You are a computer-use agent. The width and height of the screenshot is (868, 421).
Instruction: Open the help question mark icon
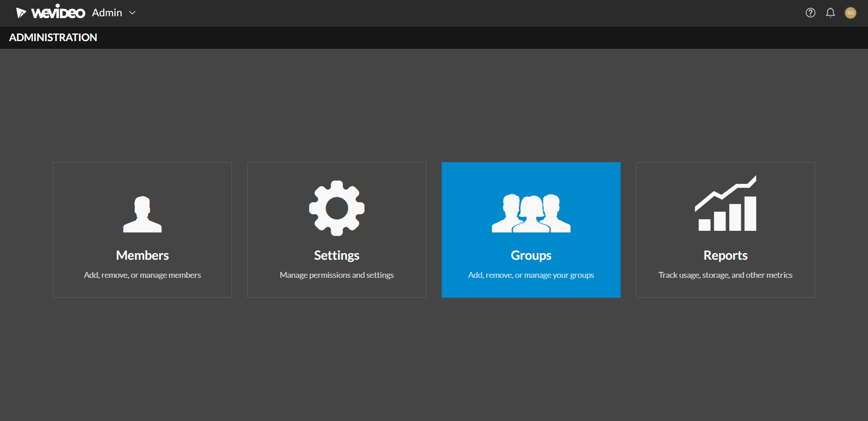810,13
